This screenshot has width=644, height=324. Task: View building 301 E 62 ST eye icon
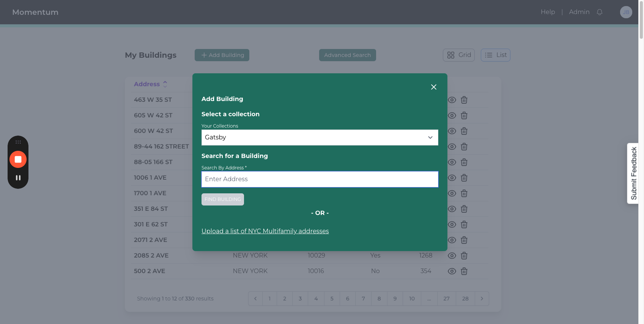452,224
